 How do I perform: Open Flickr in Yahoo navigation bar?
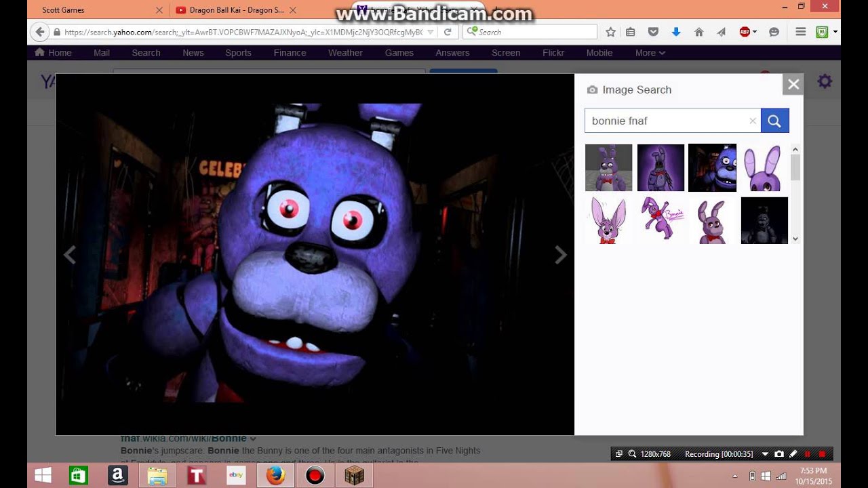tap(553, 53)
